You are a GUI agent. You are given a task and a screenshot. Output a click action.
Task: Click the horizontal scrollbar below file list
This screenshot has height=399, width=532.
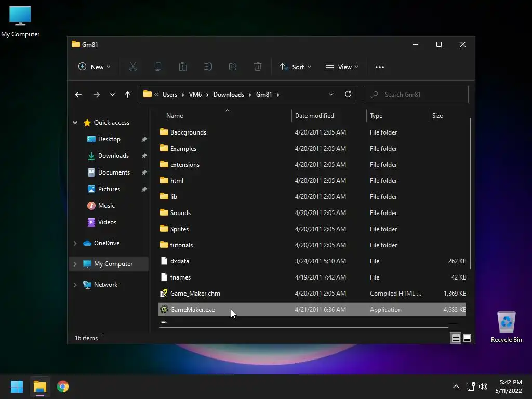(x=303, y=328)
